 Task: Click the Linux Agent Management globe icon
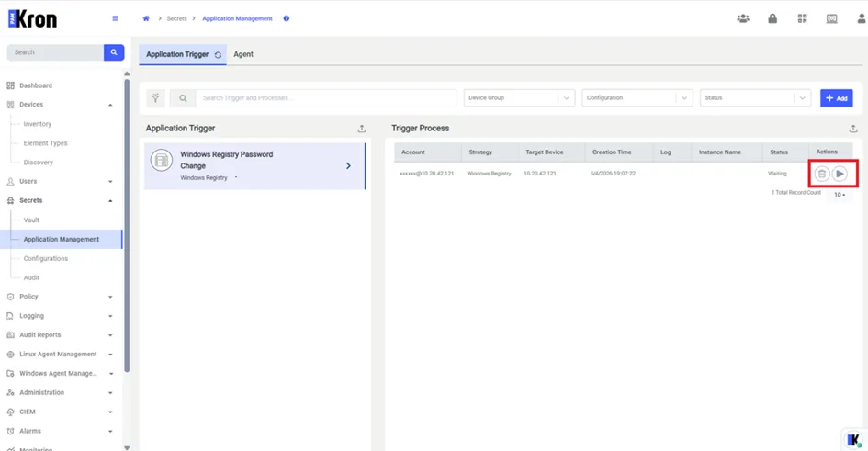10,355
